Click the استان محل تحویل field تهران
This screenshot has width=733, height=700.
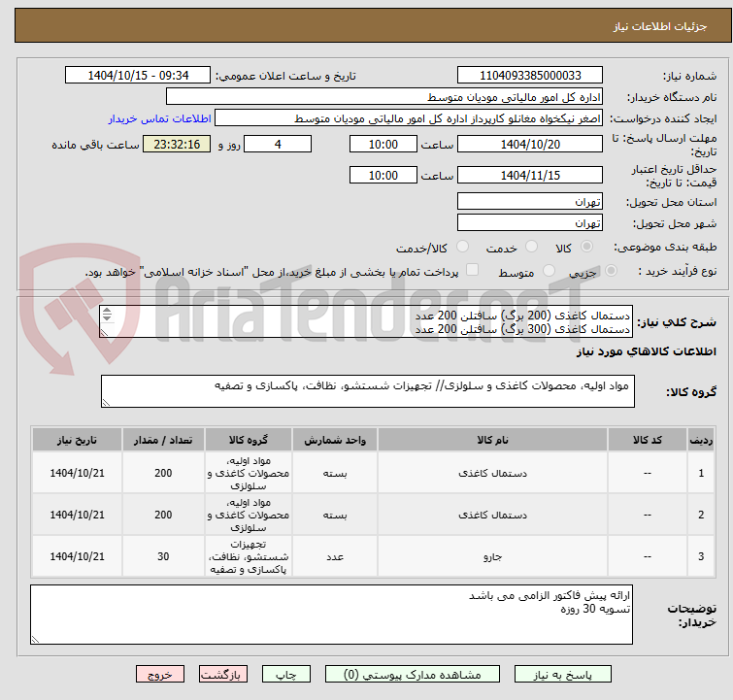(530, 202)
